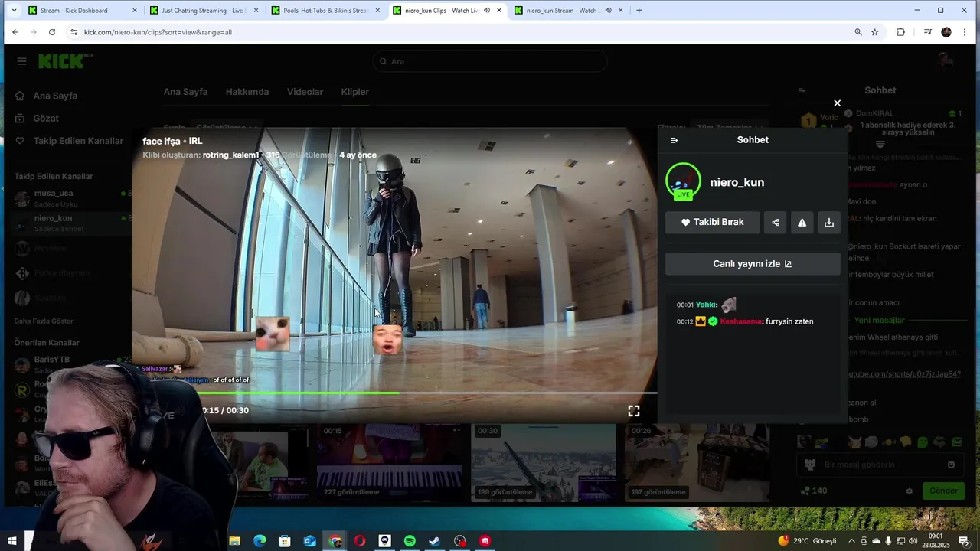
Task: Open the browser address bar URL
Action: coord(158,32)
